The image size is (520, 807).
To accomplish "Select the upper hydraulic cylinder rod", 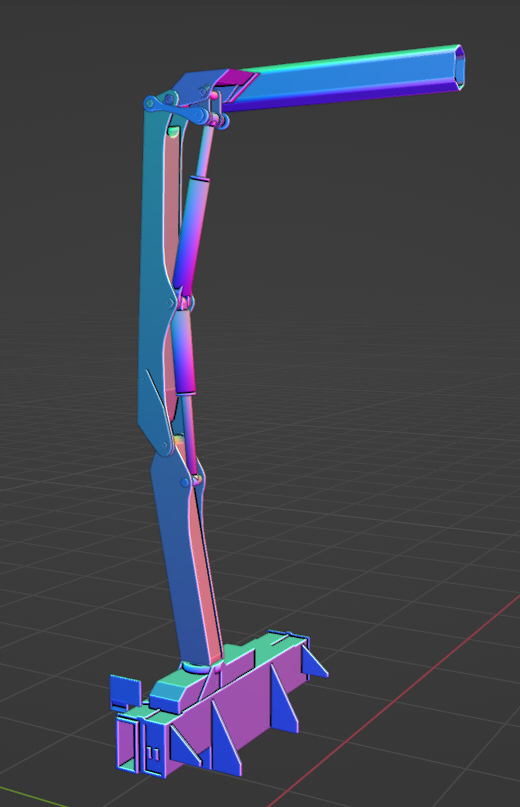I will (203, 152).
